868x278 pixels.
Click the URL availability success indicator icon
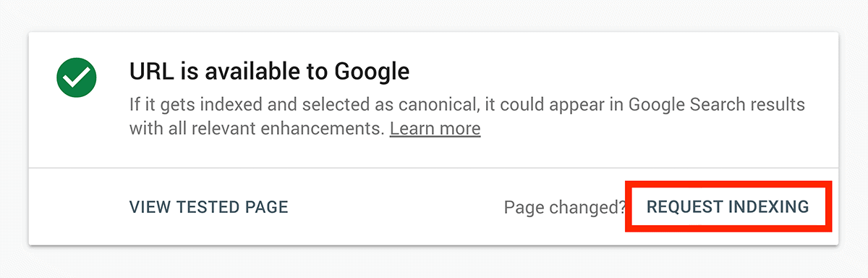click(77, 76)
